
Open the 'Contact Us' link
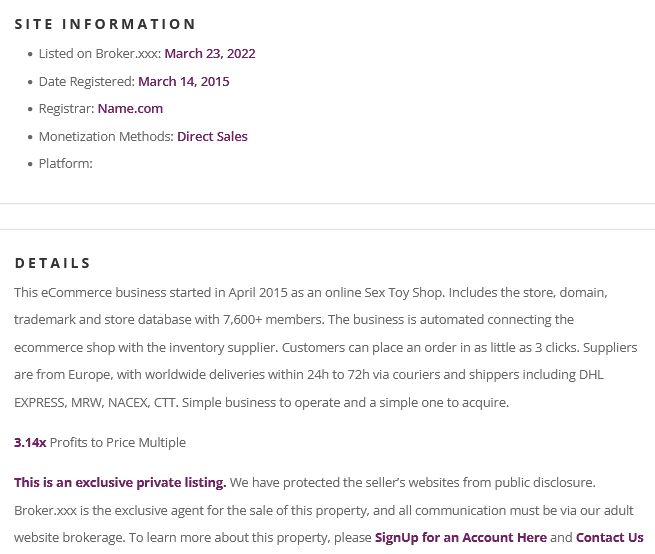609,537
